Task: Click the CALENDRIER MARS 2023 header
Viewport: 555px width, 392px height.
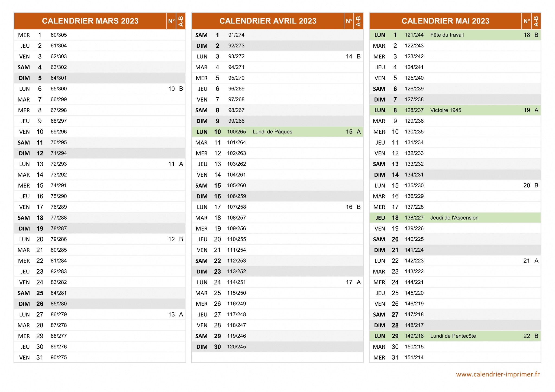Action: pos(90,21)
